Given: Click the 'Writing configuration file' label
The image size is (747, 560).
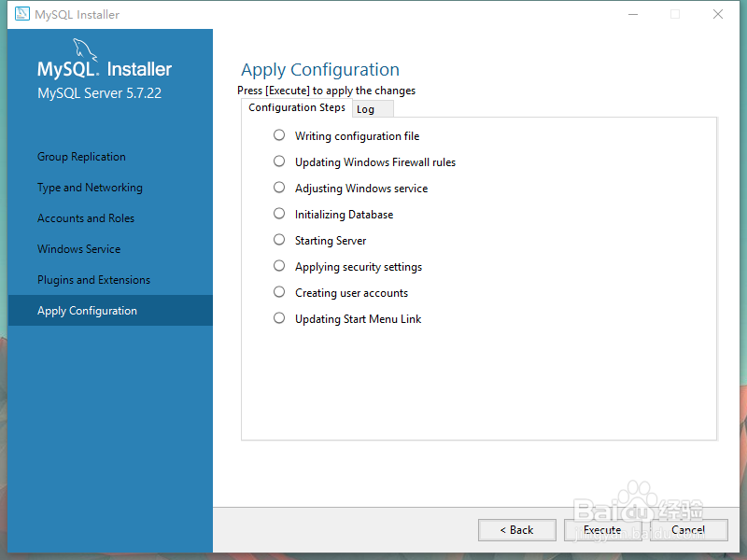Looking at the screenshot, I should (x=358, y=136).
